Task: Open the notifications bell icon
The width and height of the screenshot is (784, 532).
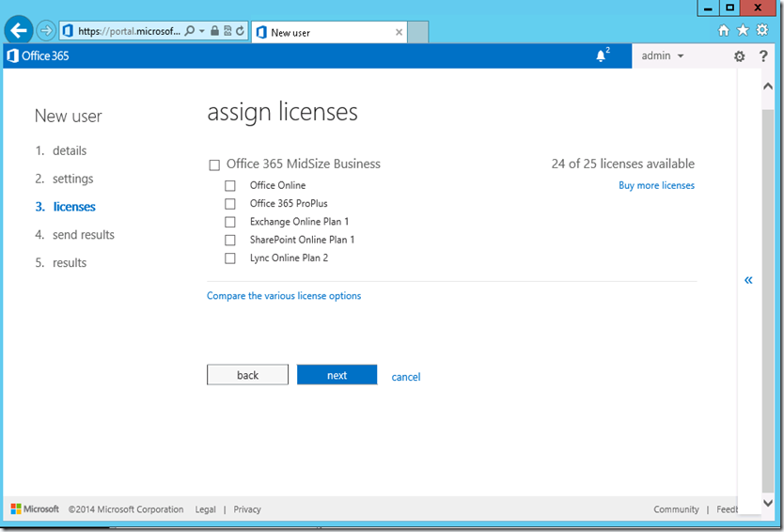Action: (x=602, y=55)
